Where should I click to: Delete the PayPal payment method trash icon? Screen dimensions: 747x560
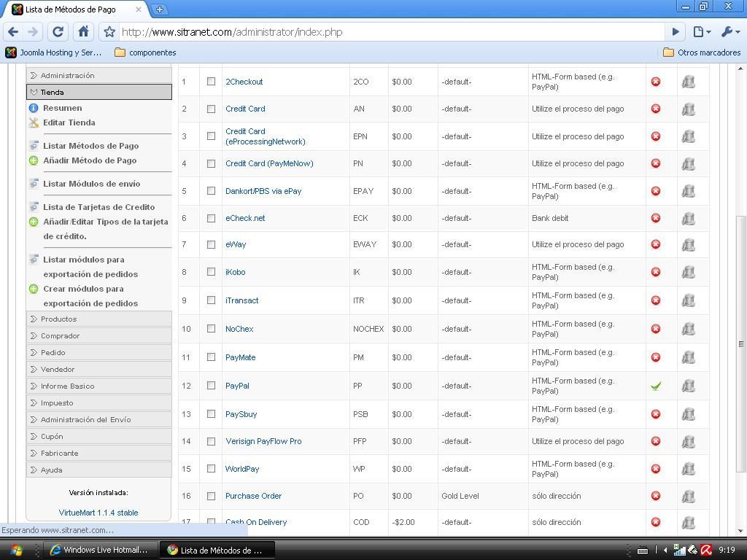(x=689, y=386)
